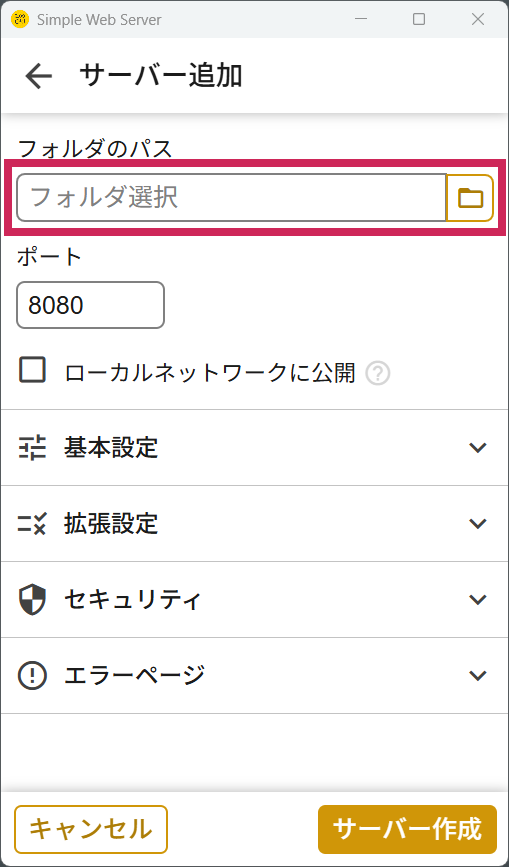The height and width of the screenshot is (867, 509).
Task: Focus the フォルダ選択 path field
Action: pyautogui.click(x=231, y=198)
